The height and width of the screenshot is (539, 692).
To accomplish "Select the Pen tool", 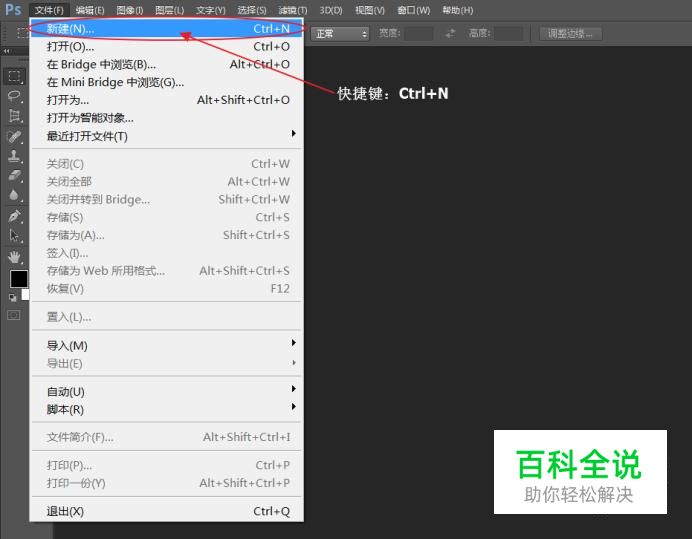I will click(x=14, y=216).
